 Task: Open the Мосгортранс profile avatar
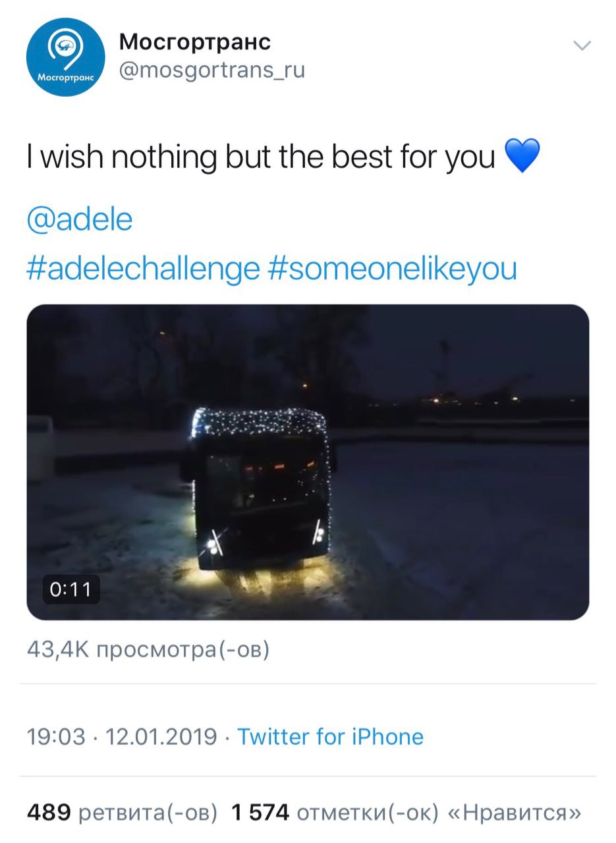coord(65,57)
